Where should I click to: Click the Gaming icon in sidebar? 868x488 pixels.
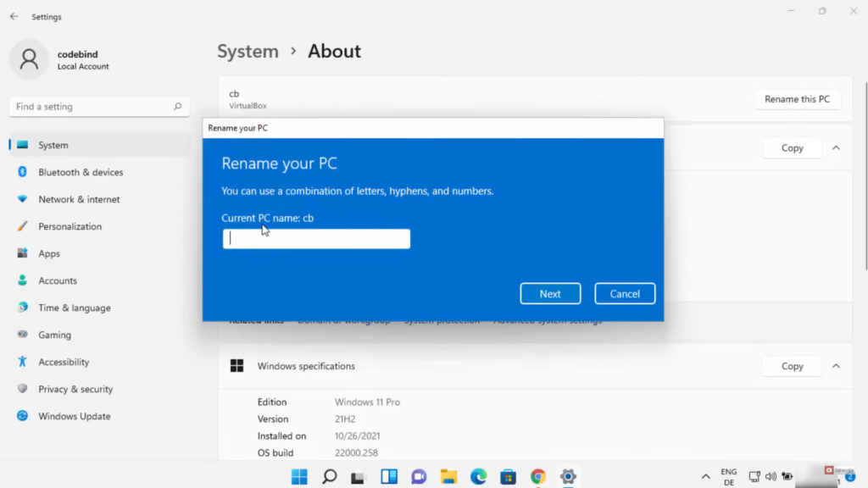click(x=23, y=335)
